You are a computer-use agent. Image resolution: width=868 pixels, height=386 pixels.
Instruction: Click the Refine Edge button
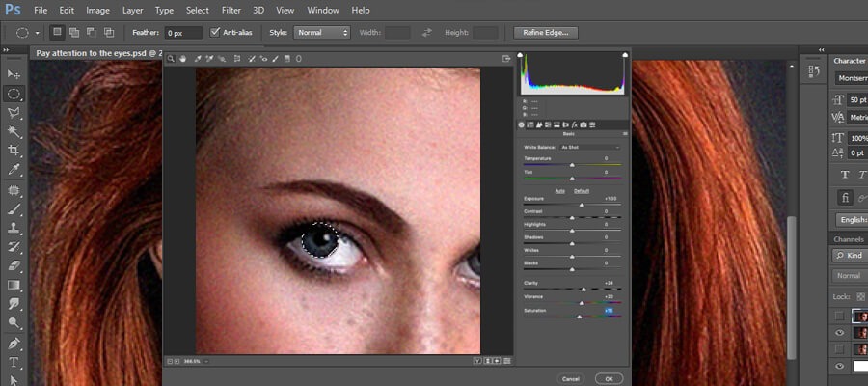pyautogui.click(x=545, y=32)
